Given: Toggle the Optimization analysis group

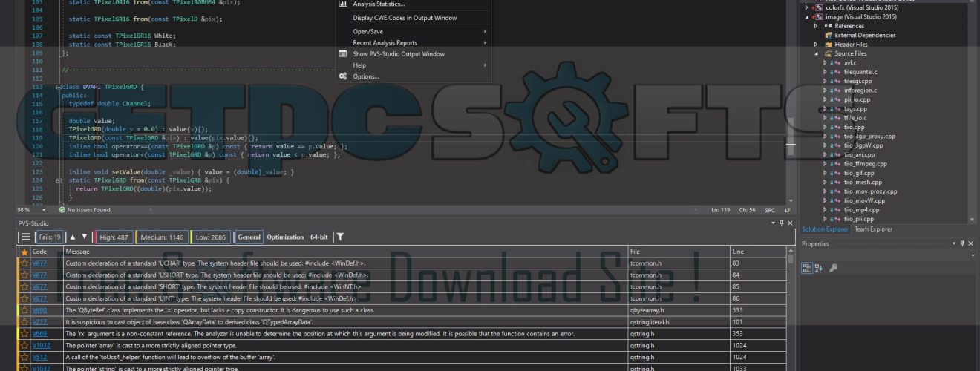Looking at the screenshot, I should point(285,237).
